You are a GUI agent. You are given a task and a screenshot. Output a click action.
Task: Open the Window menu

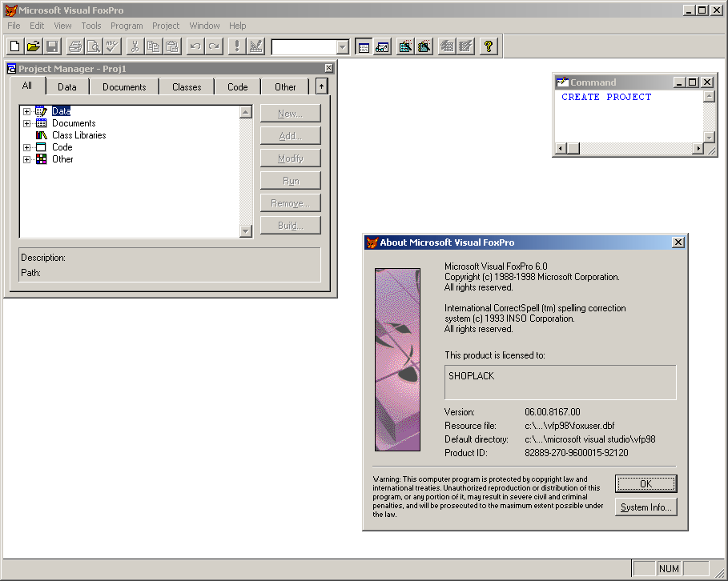coord(204,26)
